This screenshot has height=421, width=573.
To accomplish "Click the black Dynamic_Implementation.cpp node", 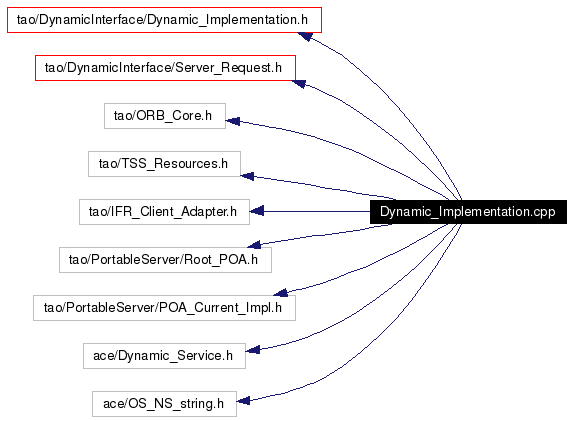I will point(468,212).
